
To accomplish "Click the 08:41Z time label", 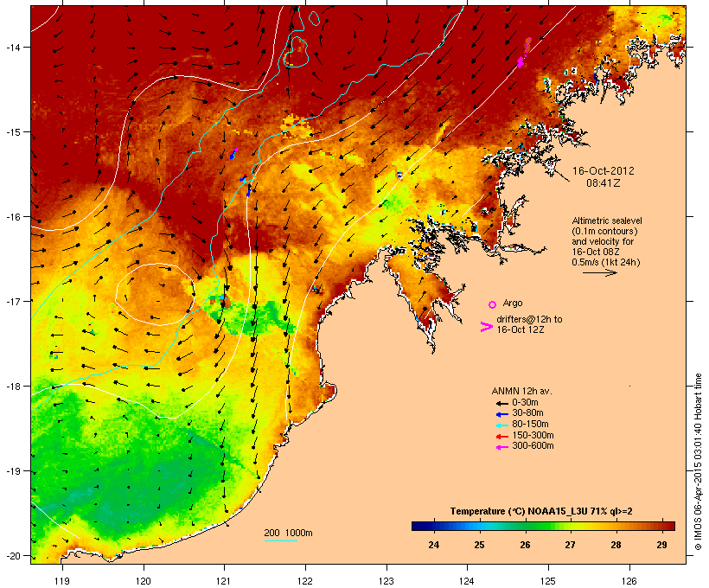I will click(604, 183).
